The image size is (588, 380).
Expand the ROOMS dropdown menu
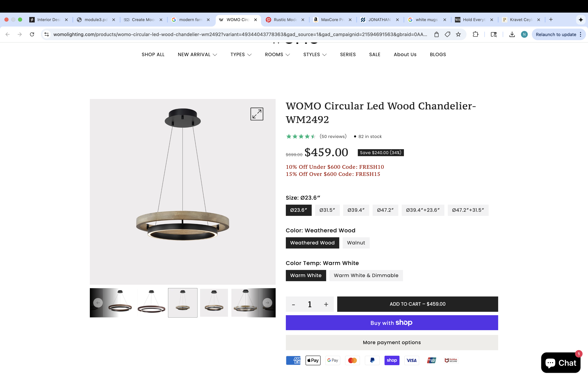[x=277, y=55]
